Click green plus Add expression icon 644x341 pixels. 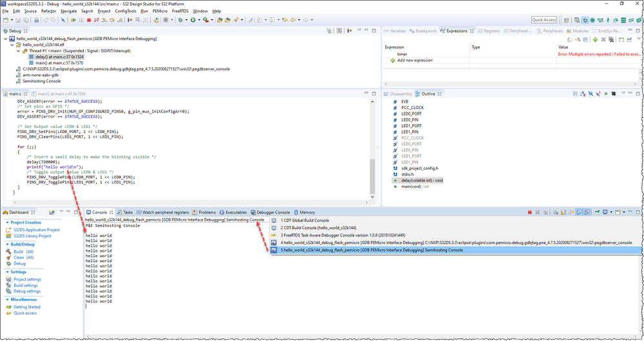coord(595,40)
